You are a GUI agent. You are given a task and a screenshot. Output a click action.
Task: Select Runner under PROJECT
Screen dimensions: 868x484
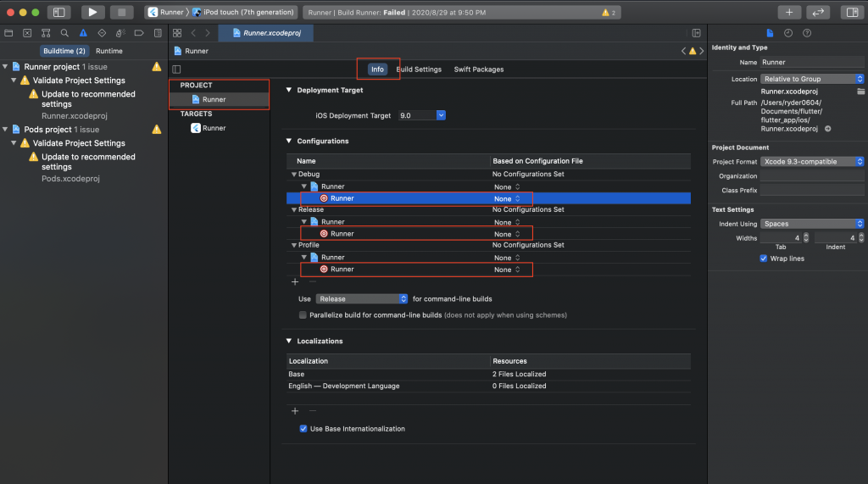[209, 100]
